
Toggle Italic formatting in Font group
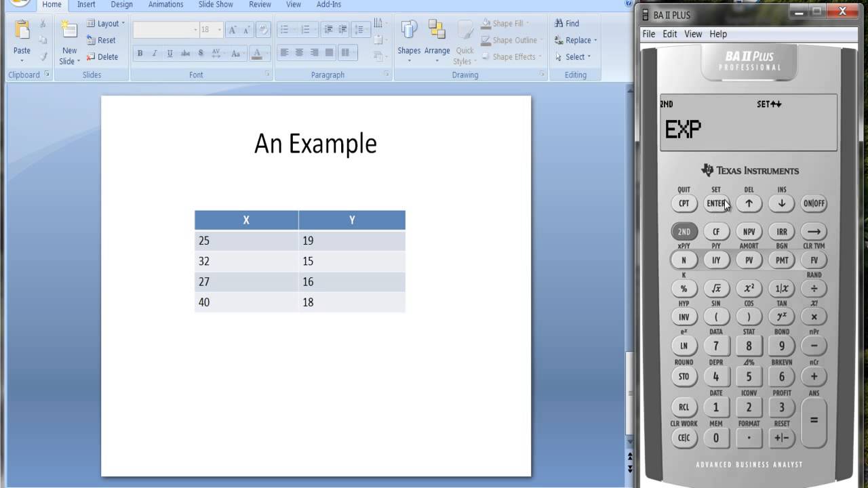(155, 53)
